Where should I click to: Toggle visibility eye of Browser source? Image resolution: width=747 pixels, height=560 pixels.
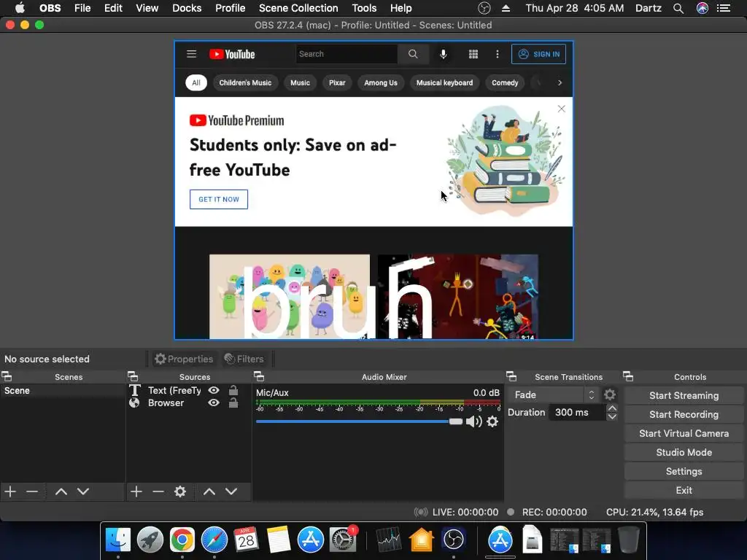pos(214,402)
